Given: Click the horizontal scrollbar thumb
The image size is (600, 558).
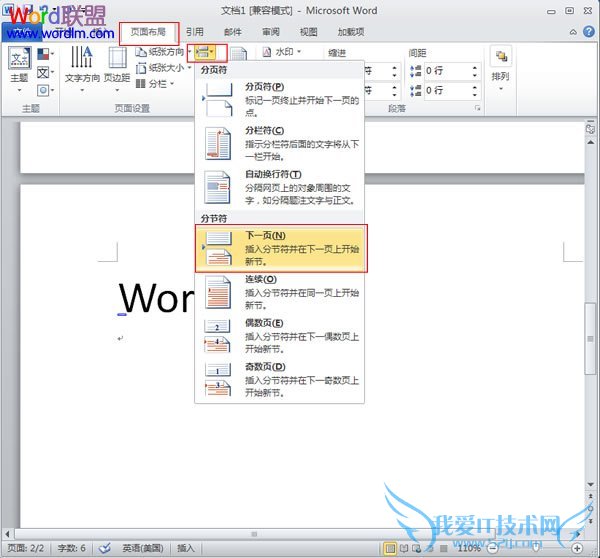Looking at the screenshot, I should tap(254, 534).
